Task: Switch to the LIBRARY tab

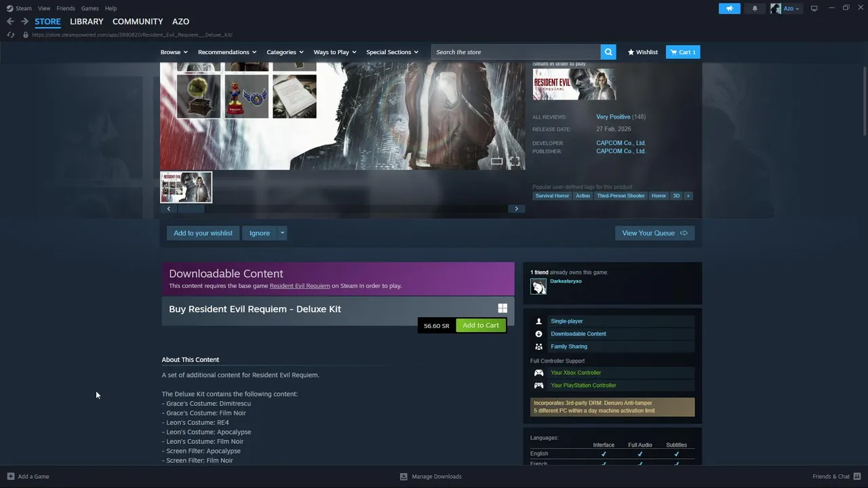Action: 87,22
